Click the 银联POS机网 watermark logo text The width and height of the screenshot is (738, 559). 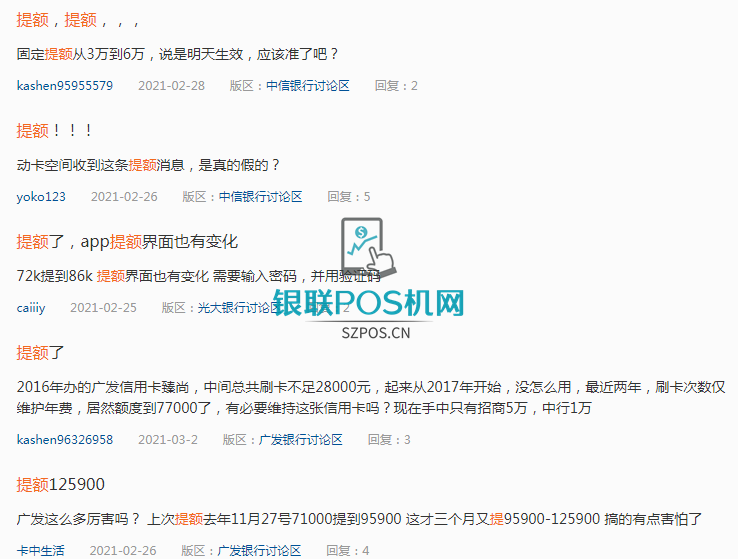point(369,303)
